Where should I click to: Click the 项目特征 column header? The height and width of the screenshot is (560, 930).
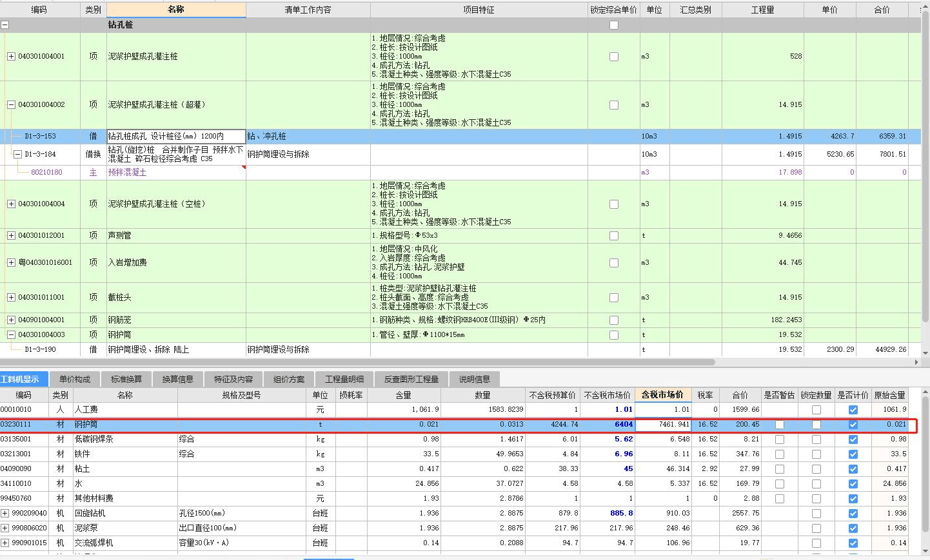[x=479, y=10]
